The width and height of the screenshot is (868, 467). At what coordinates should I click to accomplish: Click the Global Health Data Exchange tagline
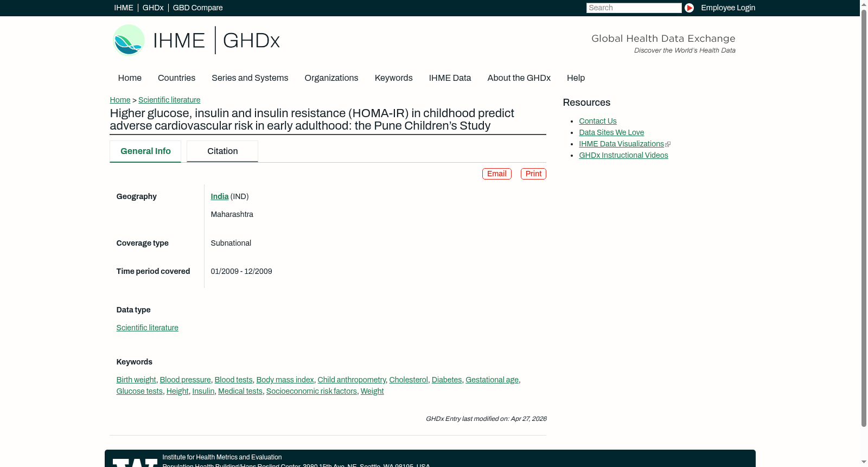tap(663, 39)
